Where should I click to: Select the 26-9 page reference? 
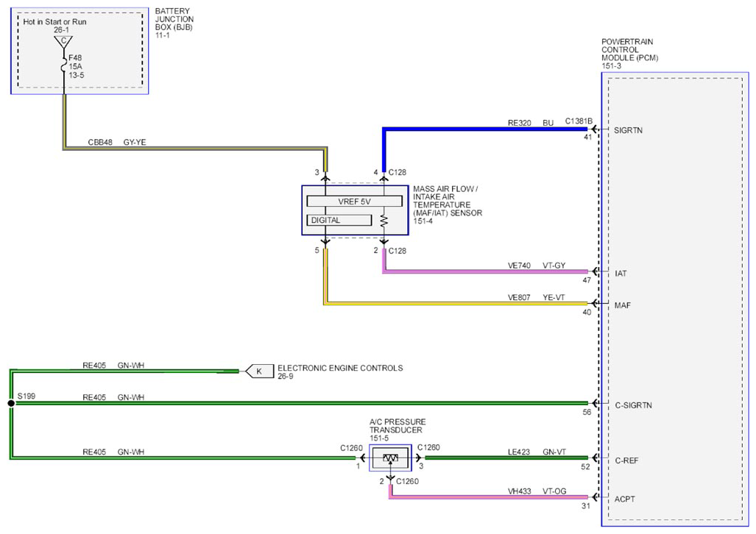click(x=286, y=376)
